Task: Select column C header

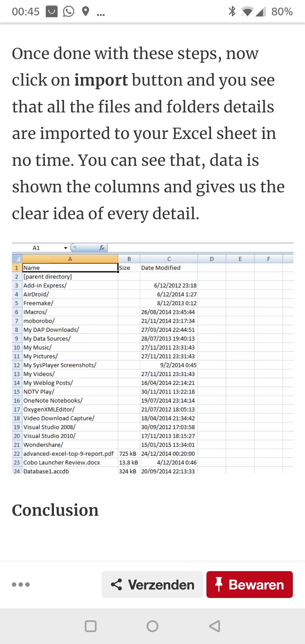Action: tap(169, 259)
